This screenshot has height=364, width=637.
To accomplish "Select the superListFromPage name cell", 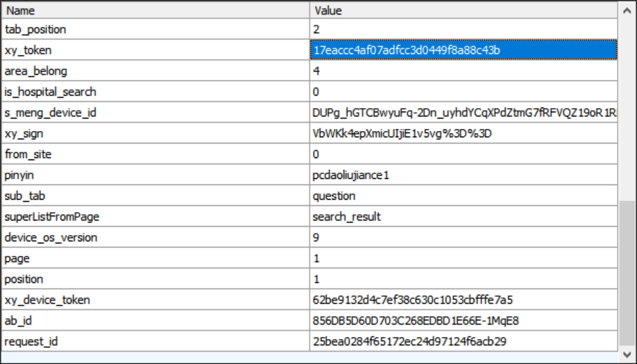I will click(155, 216).
